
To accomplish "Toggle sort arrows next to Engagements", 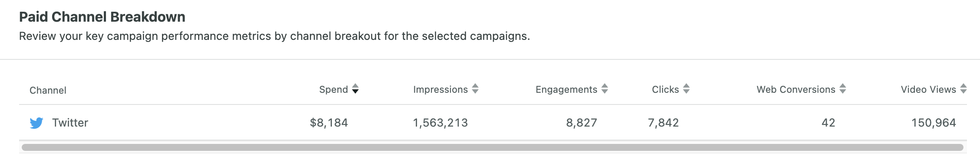I will tap(605, 89).
